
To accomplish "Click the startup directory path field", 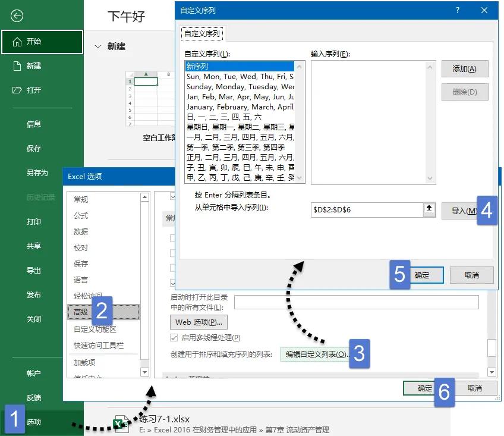I will (357, 302).
